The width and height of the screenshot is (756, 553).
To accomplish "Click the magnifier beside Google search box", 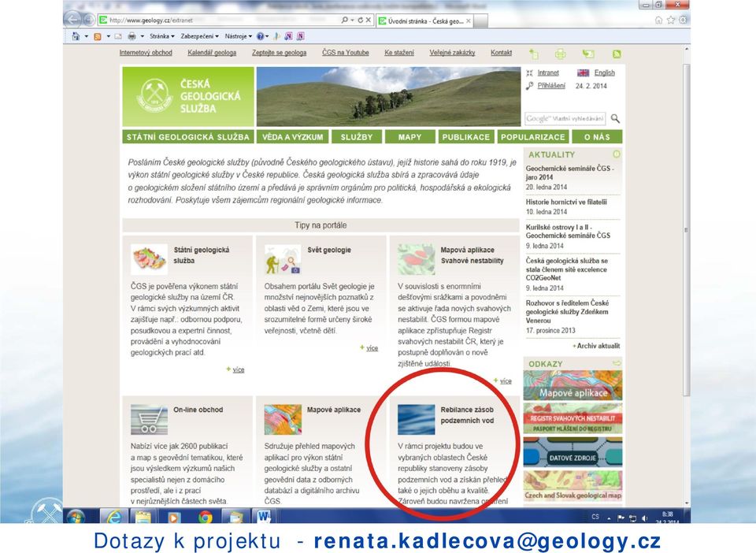I will click(x=615, y=118).
